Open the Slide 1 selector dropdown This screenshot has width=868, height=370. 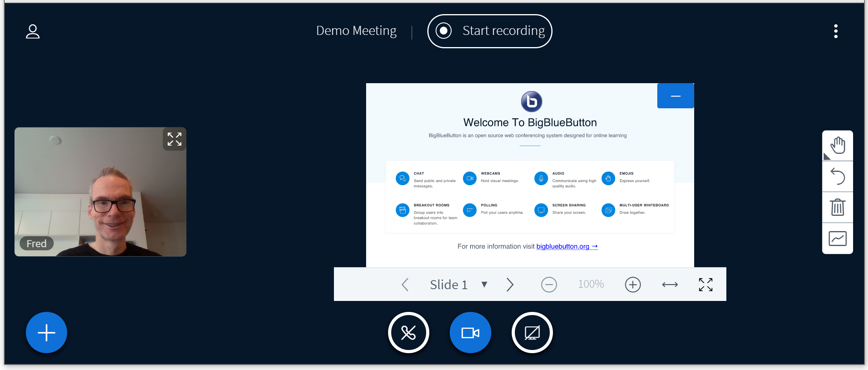coord(458,284)
